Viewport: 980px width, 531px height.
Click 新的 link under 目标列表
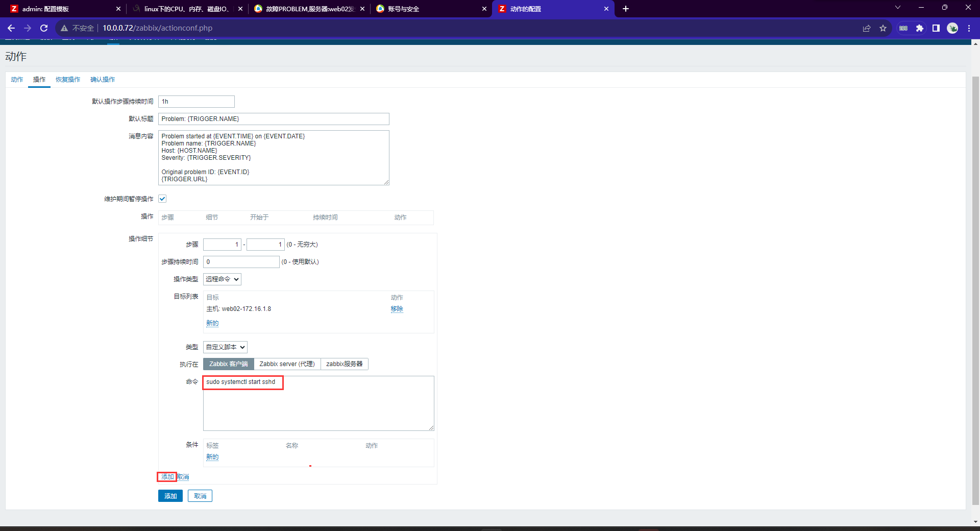click(212, 323)
